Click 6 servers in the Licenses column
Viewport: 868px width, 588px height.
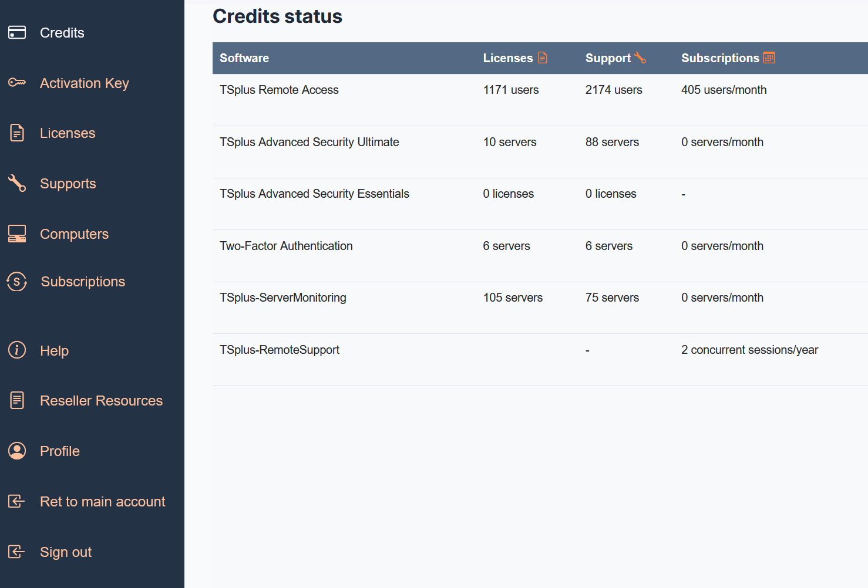tap(507, 246)
